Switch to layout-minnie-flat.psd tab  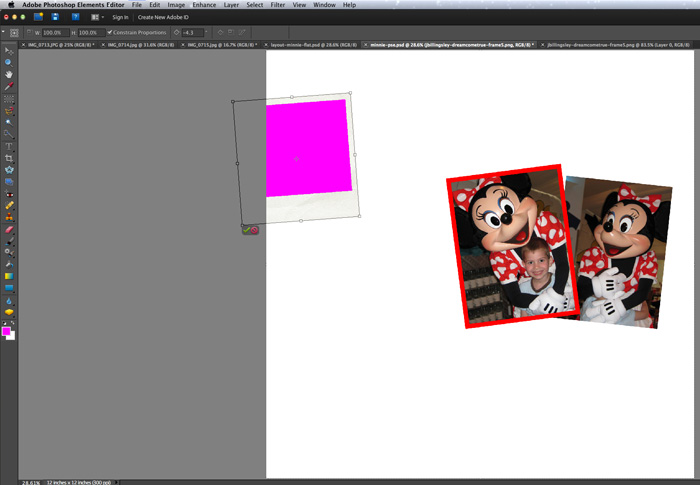(313, 45)
